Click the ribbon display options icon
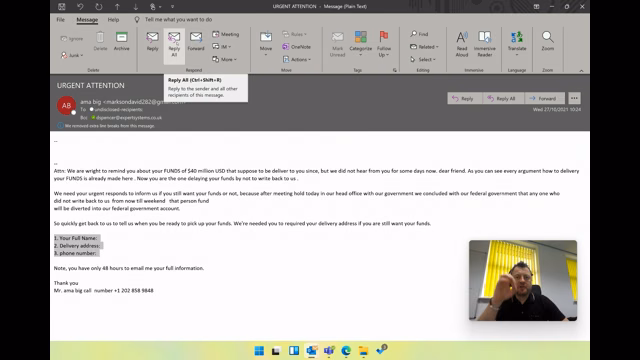 536,7
